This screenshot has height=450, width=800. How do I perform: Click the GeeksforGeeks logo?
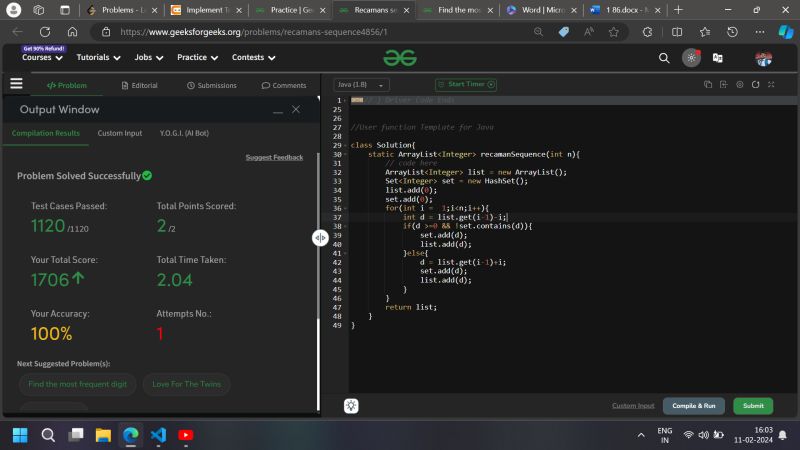(x=397, y=58)
